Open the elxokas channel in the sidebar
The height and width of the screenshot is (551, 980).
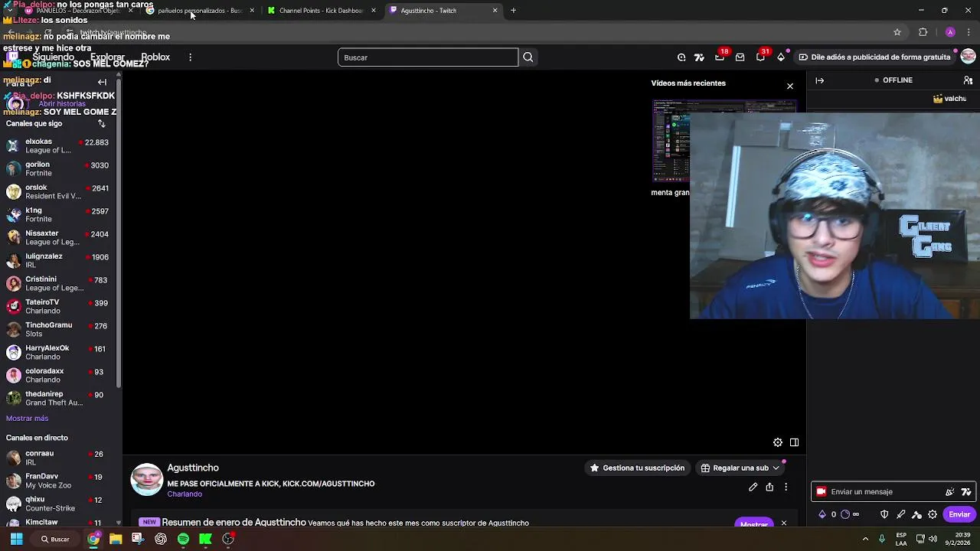pyautogui.click(x=60, y=146)
